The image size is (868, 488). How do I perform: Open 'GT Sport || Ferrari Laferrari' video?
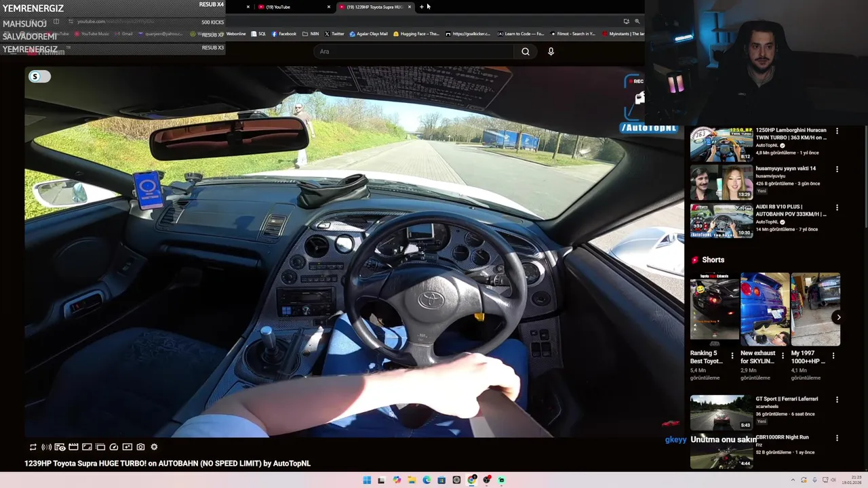[x=722, y=413]
